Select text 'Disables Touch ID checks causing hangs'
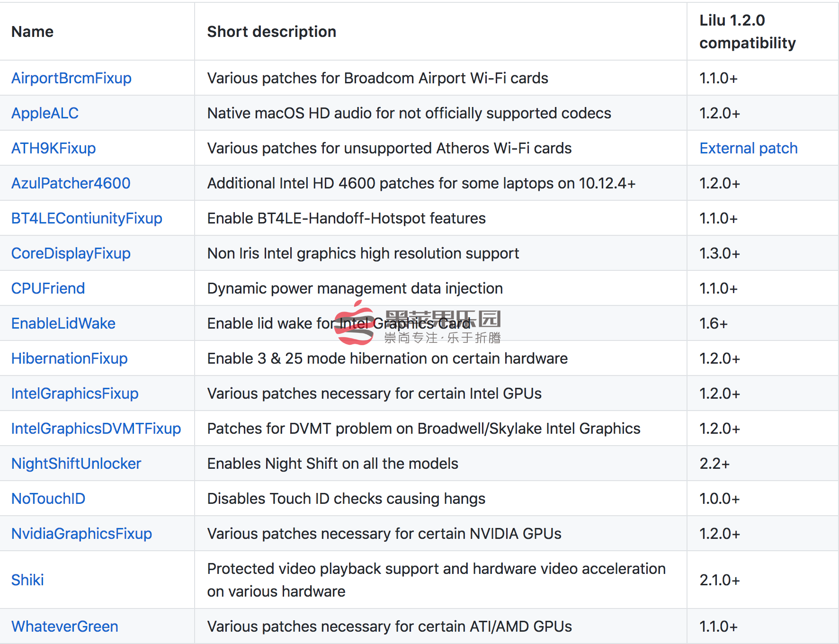The image size is (839, 644). coord(347,499)
